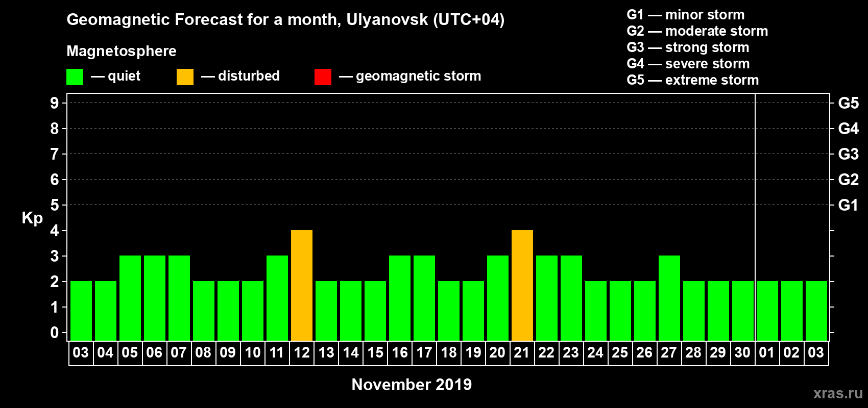Click the '— geomagnetic storm' legend text
The height and width of the screenshot is (408, 868).
coord(410,76)
